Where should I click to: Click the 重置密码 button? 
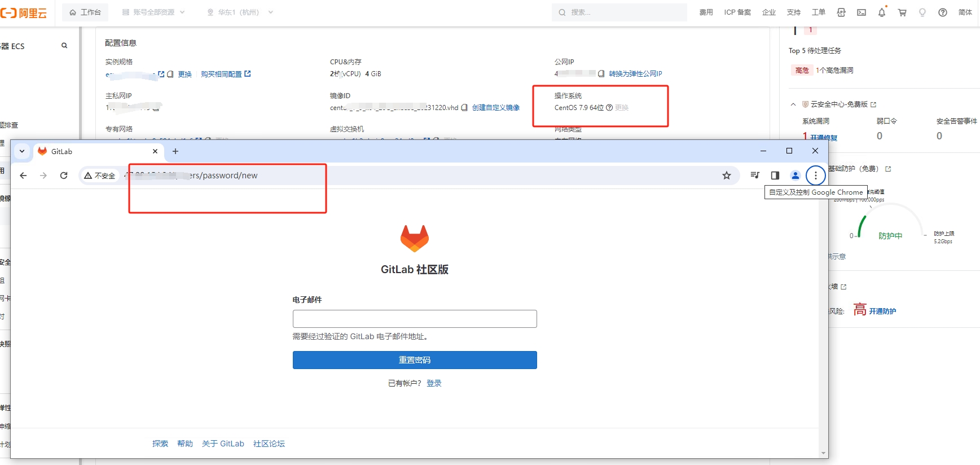point(415,360)
